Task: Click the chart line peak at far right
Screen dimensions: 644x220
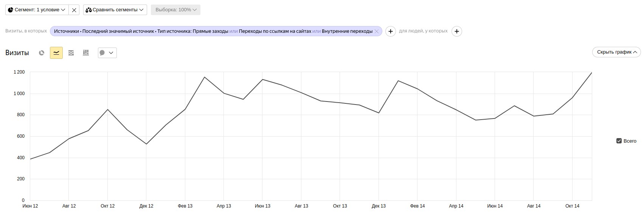Action: [x=591, y=73]
